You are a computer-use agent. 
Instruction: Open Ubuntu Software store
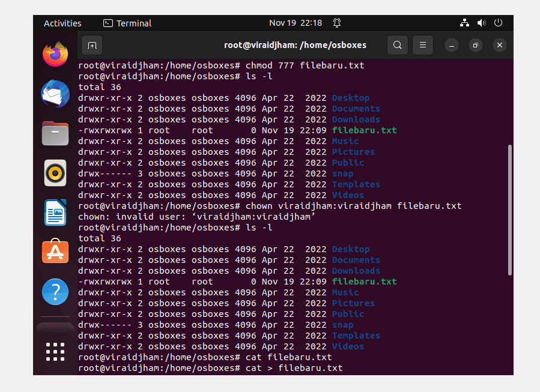pos(55,252)
